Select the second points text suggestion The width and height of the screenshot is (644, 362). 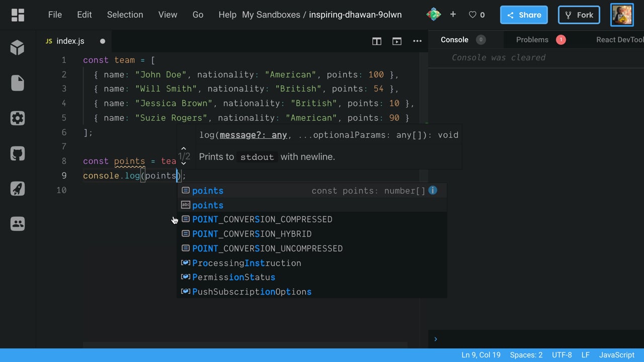311,205
